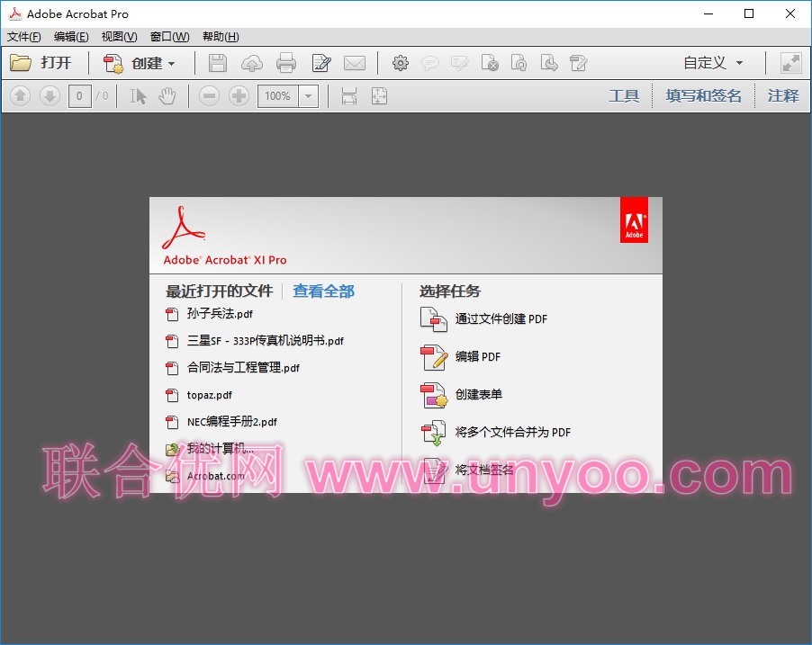The image size is (812, 645).
Task: Click the Acrobat.com entry
Action: click(205, 476)
